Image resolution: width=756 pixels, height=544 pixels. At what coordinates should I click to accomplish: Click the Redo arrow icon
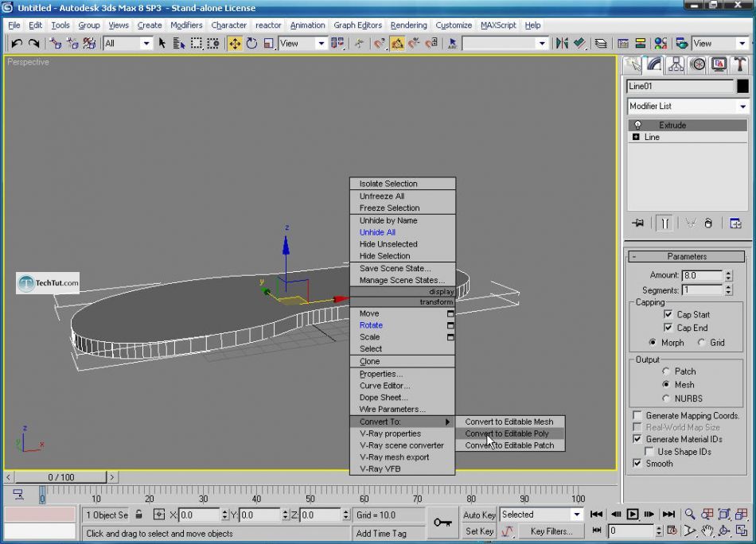(x=33, y=44)
